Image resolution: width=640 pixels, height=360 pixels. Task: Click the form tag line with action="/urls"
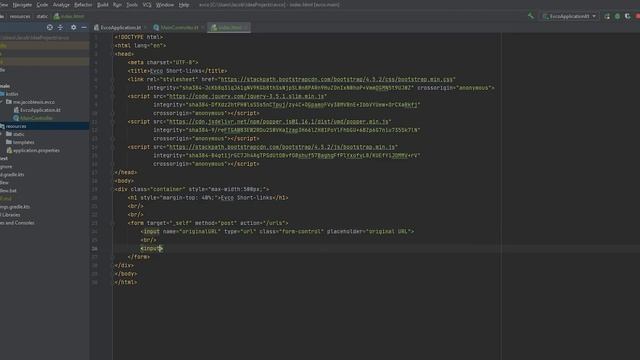tap(208, 223)
